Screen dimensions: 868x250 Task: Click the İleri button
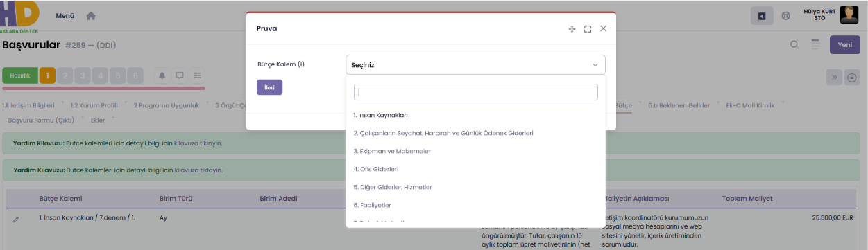click(x=269, y=87)
